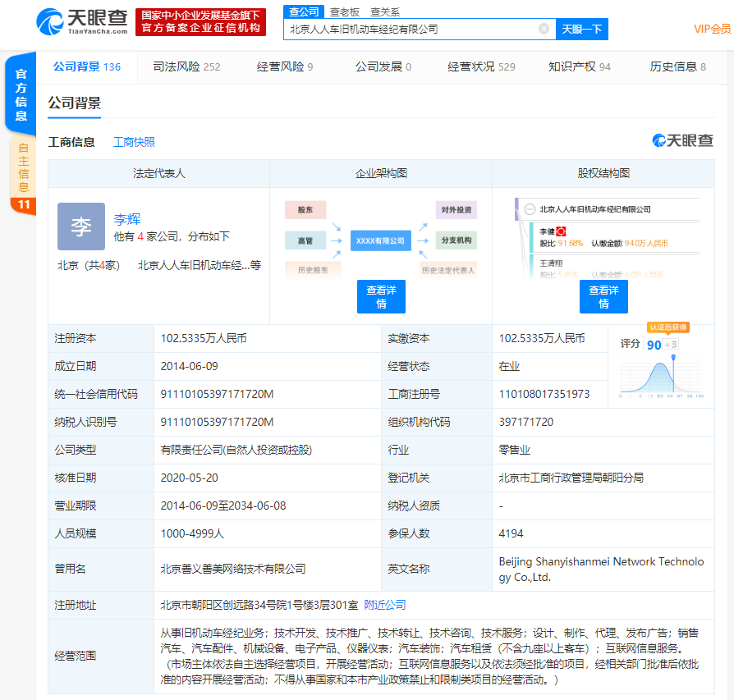
Task: Switch search type to 查关系
Action: [x=385, y=11]
